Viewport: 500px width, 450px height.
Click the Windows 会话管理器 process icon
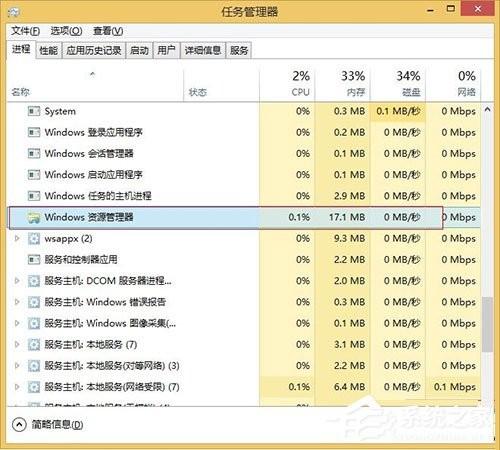(x=34, y=153)
